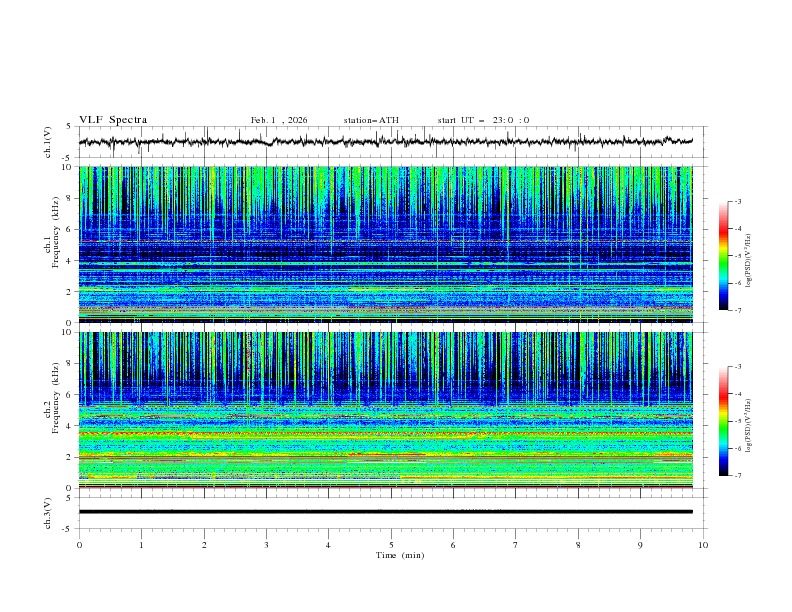Select the date "Feb. 1, 2026"

[x=279, y=120]
